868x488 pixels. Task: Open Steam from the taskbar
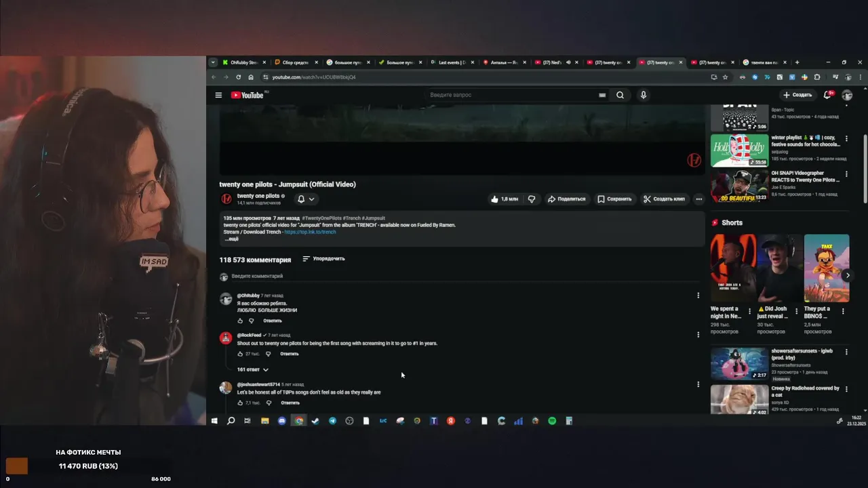point(315,421)
